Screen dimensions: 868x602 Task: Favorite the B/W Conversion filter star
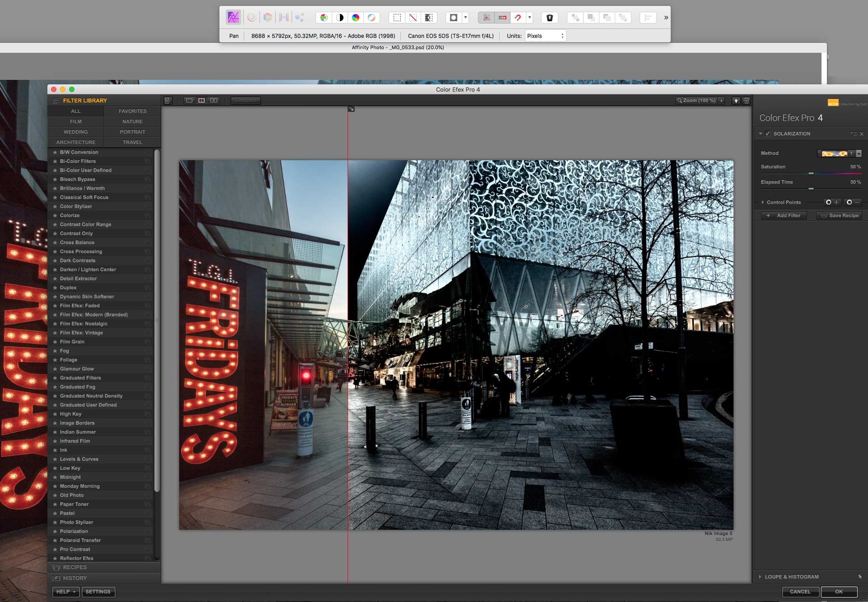click(x=55, y=152)
